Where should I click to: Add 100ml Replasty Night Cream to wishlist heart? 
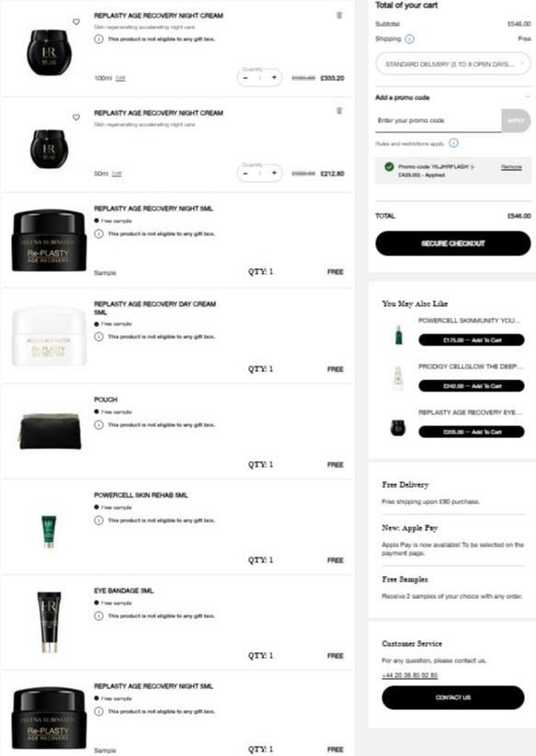(76, 22)
